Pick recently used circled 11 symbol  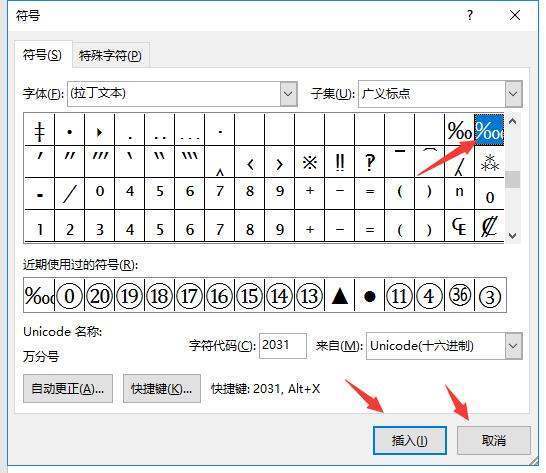[399, 296]
